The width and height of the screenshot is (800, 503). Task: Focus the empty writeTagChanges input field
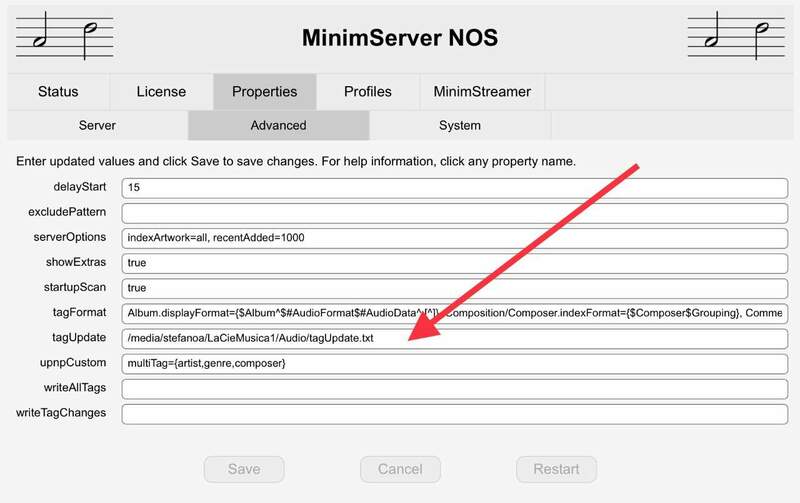455,414
